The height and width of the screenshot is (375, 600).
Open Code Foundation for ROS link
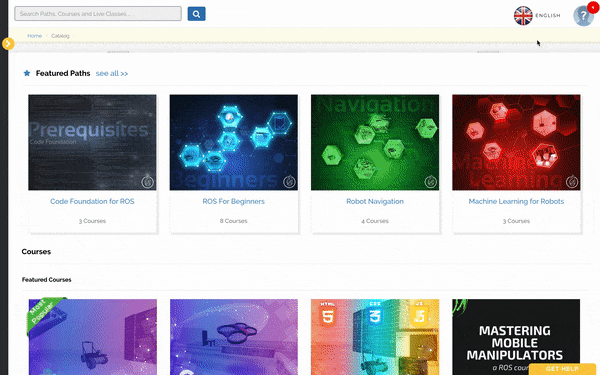pos(92,201)
